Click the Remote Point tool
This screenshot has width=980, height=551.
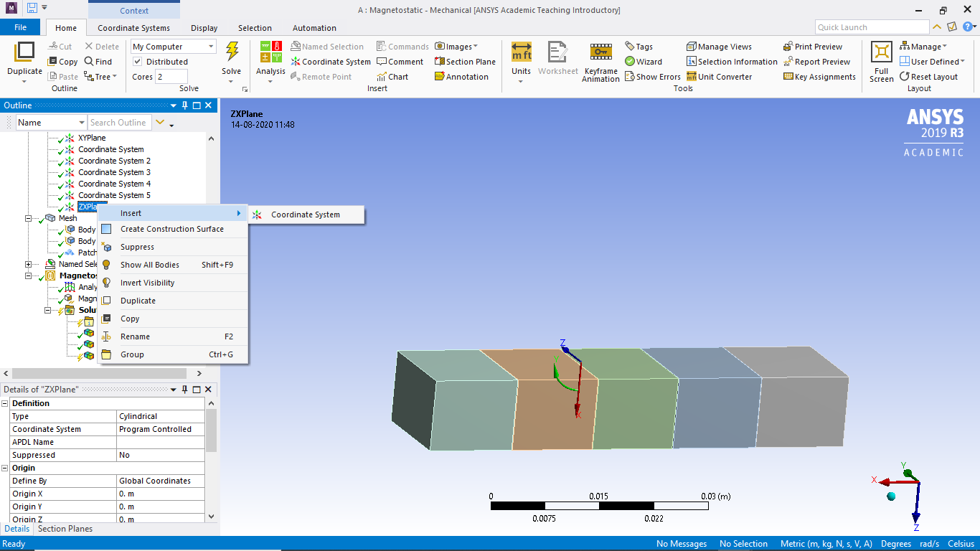(x=321, y=77)
